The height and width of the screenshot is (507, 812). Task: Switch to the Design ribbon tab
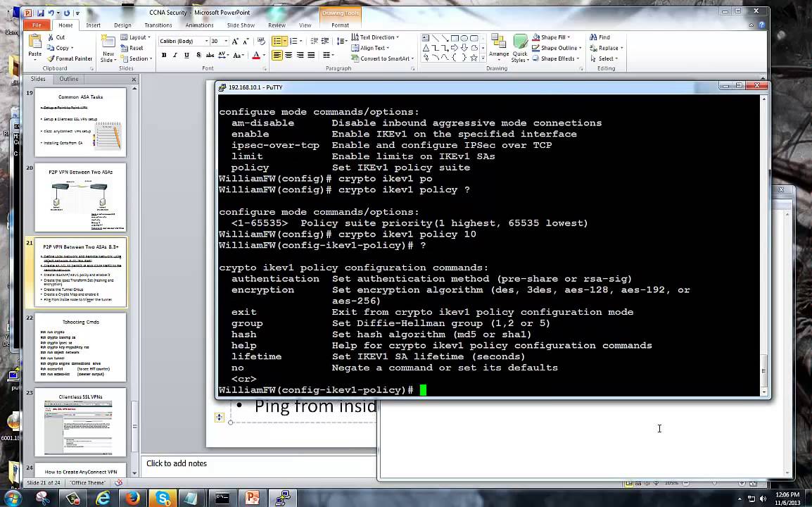tap(122, 25)
